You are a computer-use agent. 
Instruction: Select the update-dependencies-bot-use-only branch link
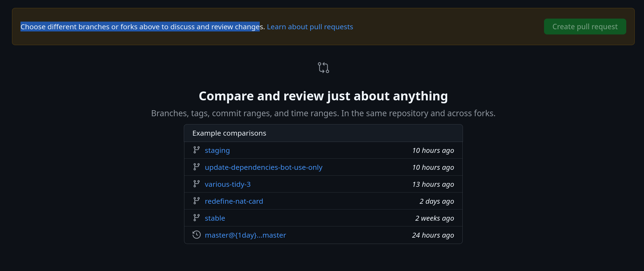[x=263, y=167]
